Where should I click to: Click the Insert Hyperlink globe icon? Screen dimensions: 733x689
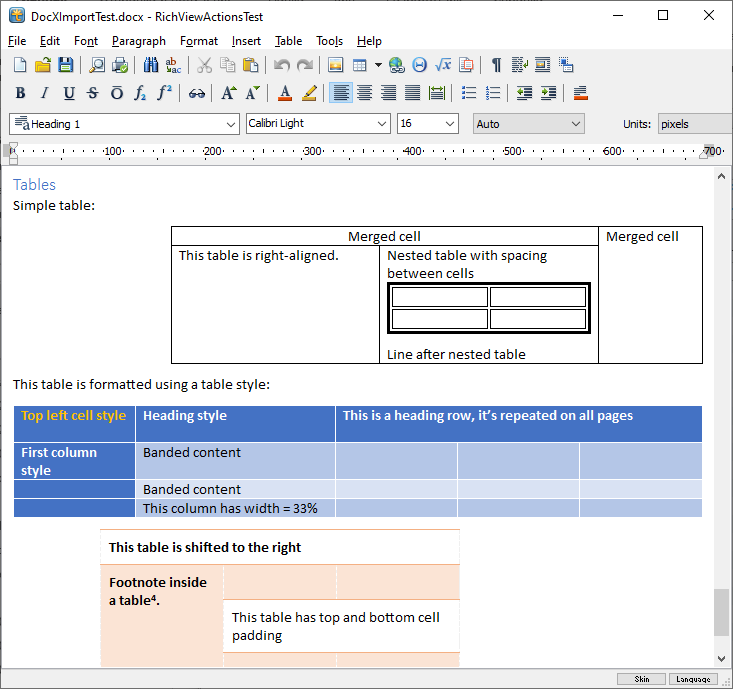coord(396,65)
